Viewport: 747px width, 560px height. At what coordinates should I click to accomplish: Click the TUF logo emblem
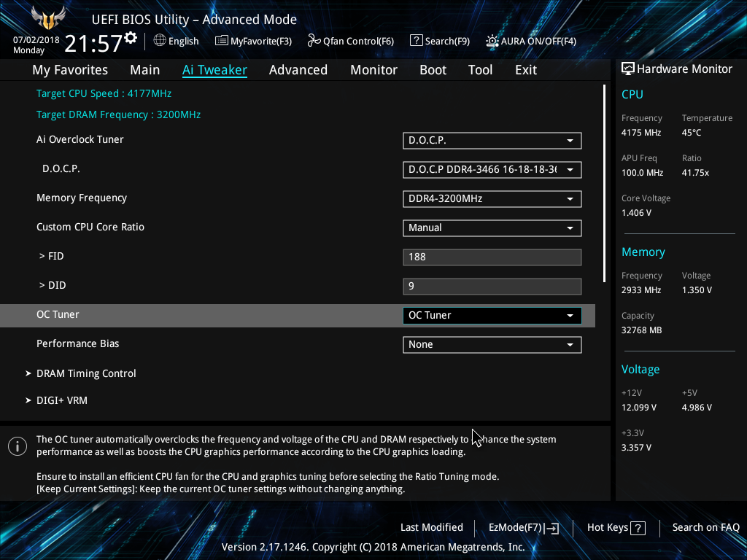(x=48, y=17)
